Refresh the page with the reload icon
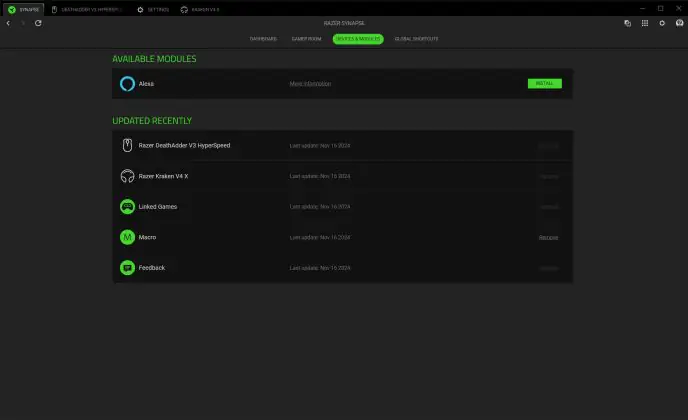This screenshot has height=420, width=688. click(x=38, y=23)
